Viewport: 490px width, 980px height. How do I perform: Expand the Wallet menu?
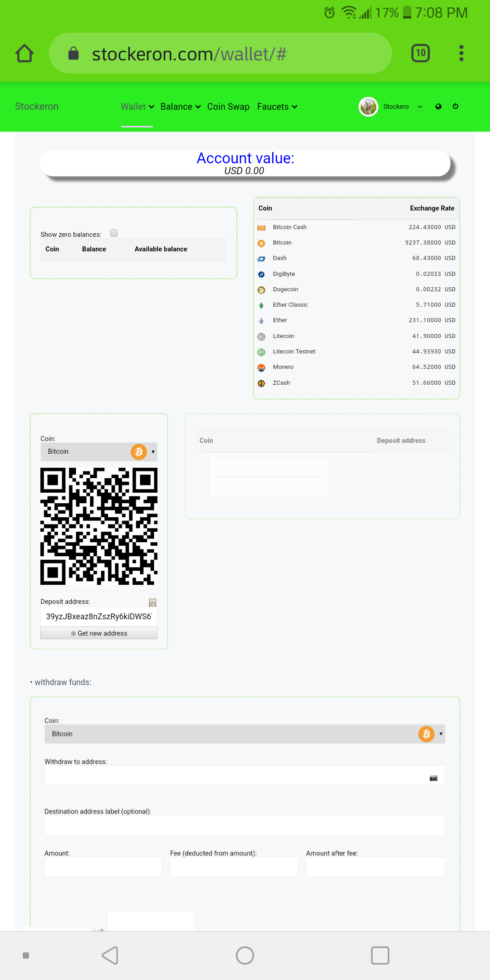(137, 107)
